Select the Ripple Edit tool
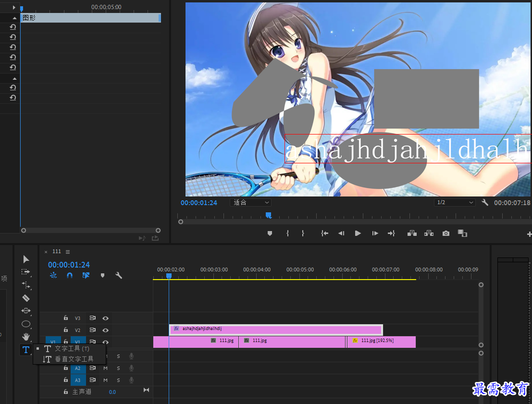Viewport: 532px width, 404px height. (26, 285)
